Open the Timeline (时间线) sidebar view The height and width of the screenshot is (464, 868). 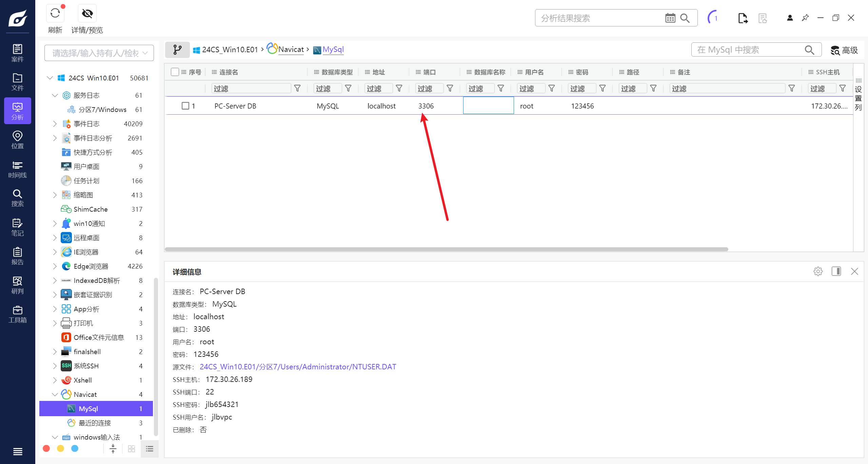coord(17,169)
